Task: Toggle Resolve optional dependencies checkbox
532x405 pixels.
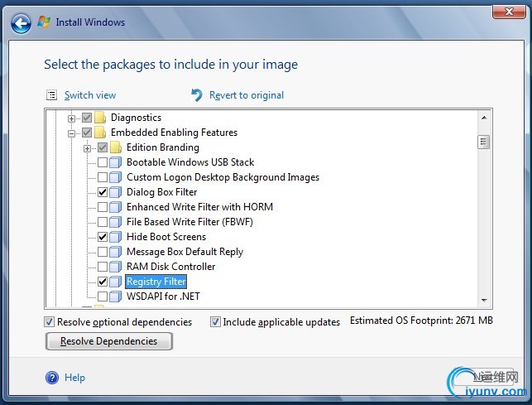Action: point(49,321)
